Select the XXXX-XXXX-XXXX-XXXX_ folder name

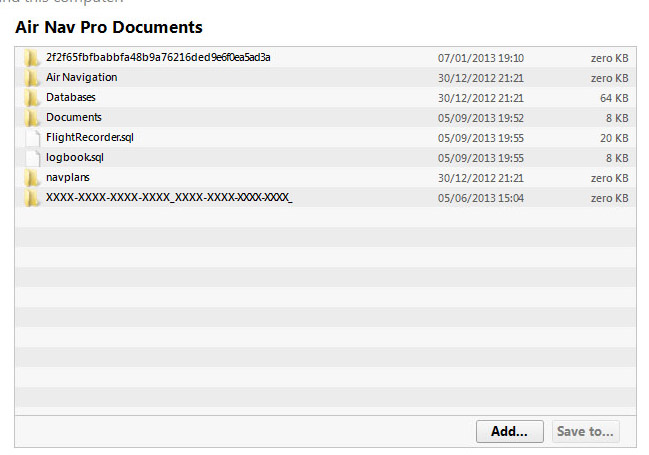point(169,197)
